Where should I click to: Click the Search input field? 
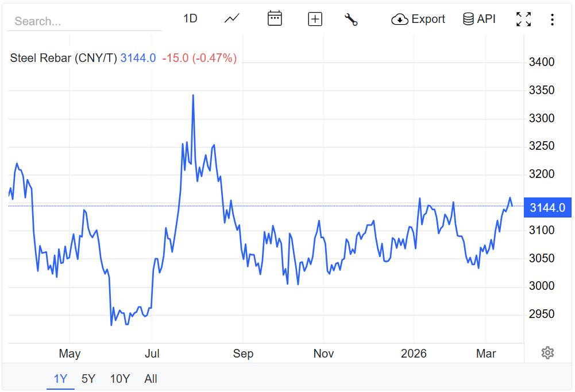tap(84, 21)
